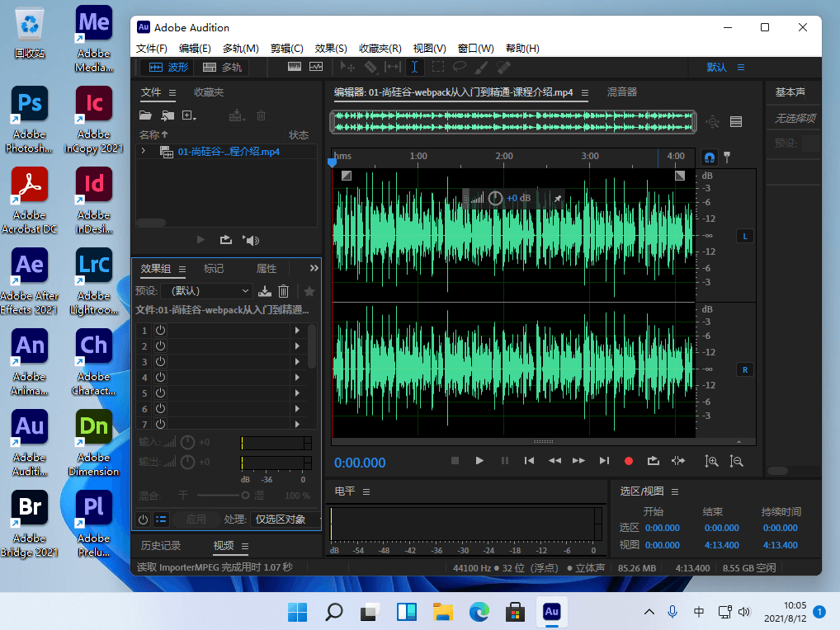This screenshot has width=840, height=630.
Task: Switch to the 历史记录 history tab
Action: coord(161,545)
